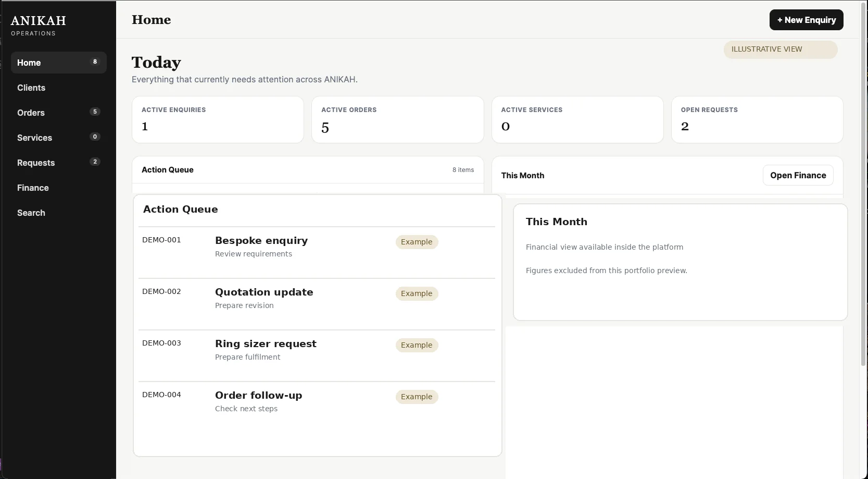
Task: Click the Example tag on Bespoke enquiry
Action: [417, 242]
